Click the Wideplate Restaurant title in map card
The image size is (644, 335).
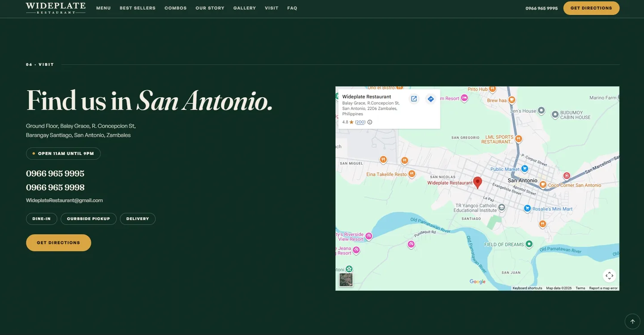[367, 97]
